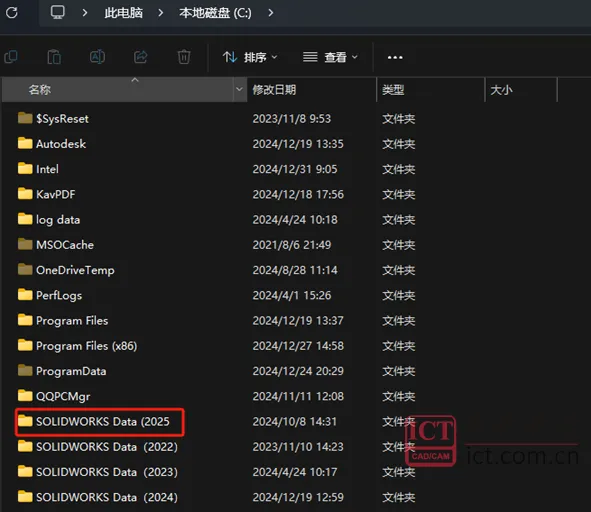Click the Autodesk folder icon
Screen dimensions: 591x512
[25, 143]
